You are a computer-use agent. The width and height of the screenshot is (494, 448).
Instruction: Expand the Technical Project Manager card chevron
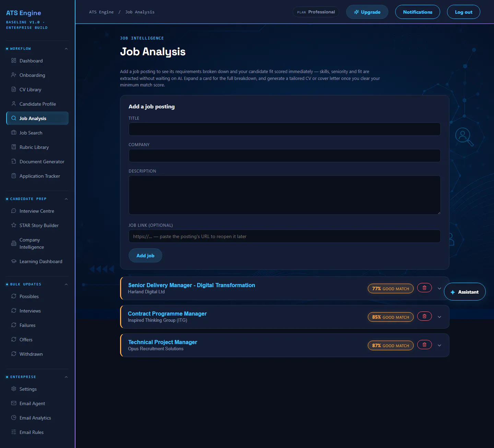[x=439, y=345]
